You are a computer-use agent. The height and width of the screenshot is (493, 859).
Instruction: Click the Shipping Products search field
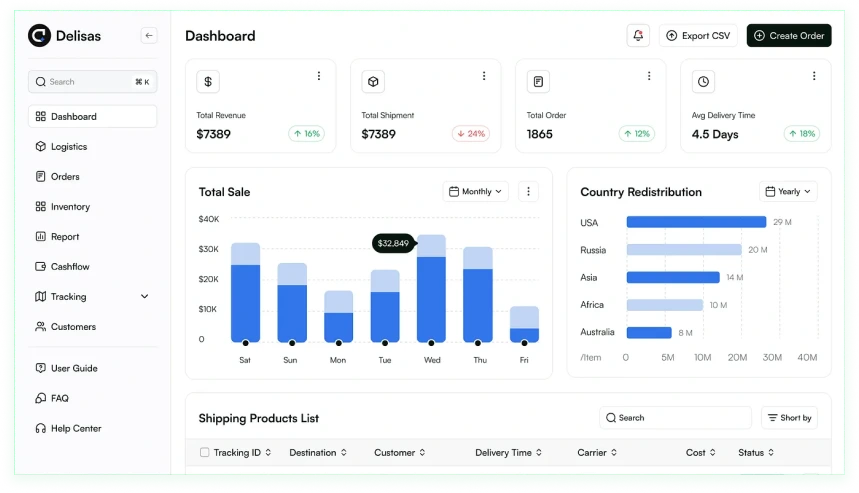point(675,418)
